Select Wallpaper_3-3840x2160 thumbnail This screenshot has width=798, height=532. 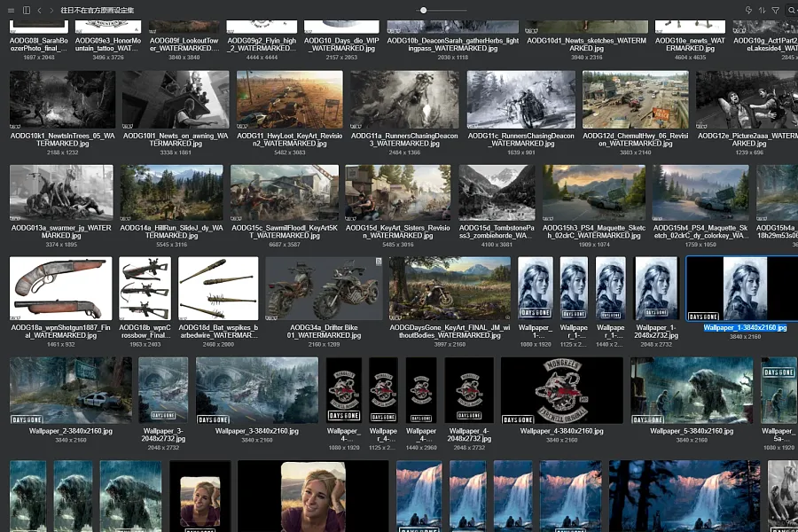click(257, 390)
